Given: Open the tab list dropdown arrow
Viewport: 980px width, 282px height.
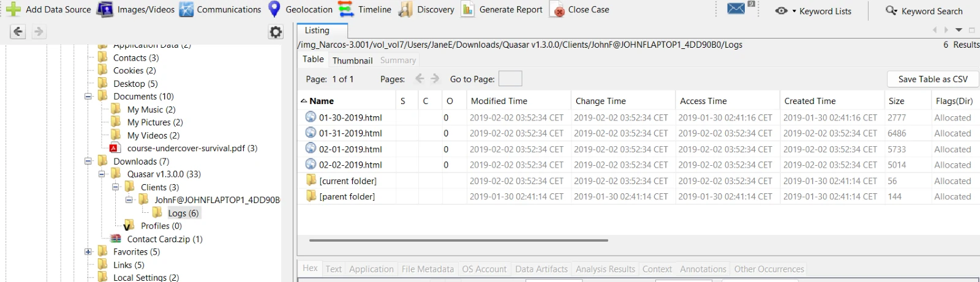Looking at the screenshot, I should tap(959, 30).
